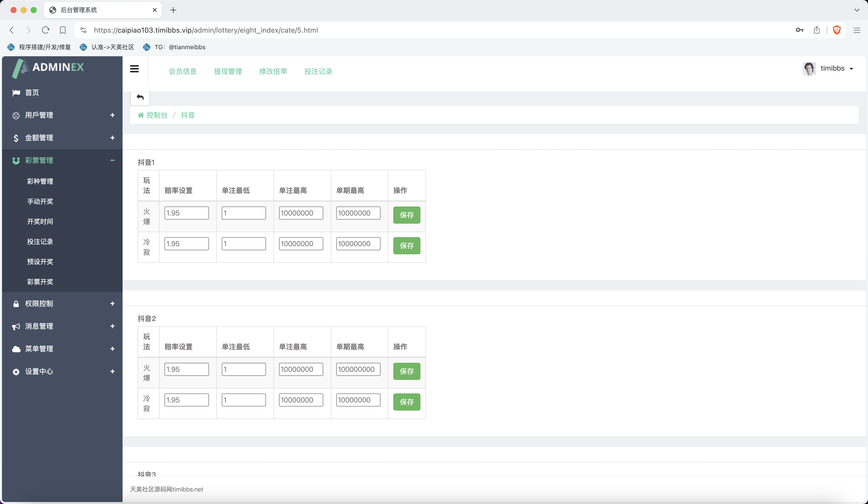Viewport: 868px width, 504px height.
Task: Click the browser page reload icon
Action: [x=45, y=30]
